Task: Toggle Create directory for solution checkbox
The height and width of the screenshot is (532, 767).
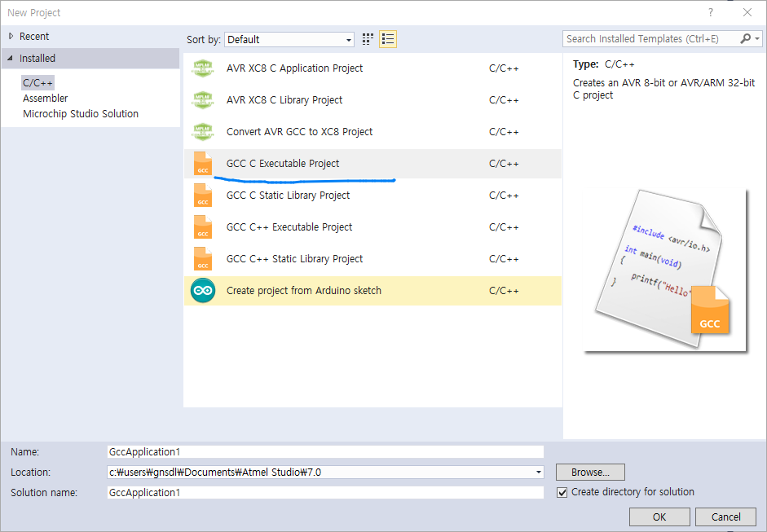Action: pos(562,492)
